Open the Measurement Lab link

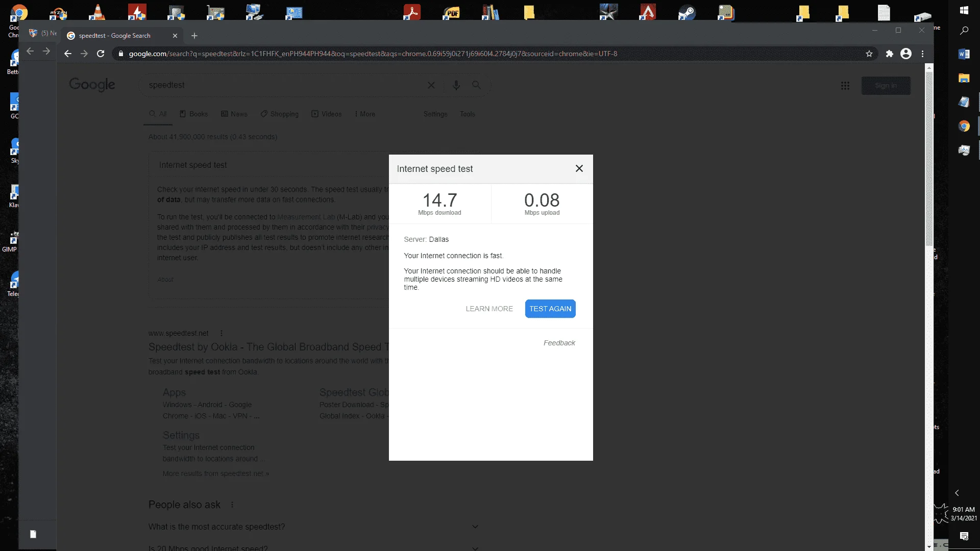click(306, 217)
